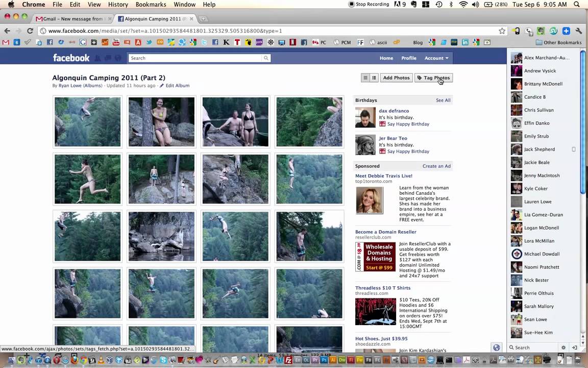The height and width of the screenshot is (368, 588).
Task: Open Chrome settings via the wrench icon
Action: (578, 31)
